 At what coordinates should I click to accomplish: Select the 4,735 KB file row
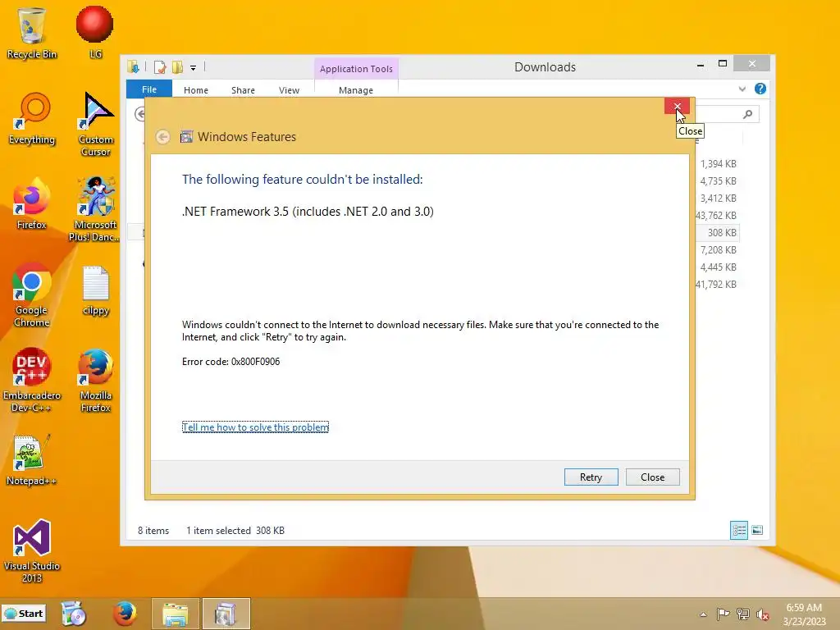[718, 181]
